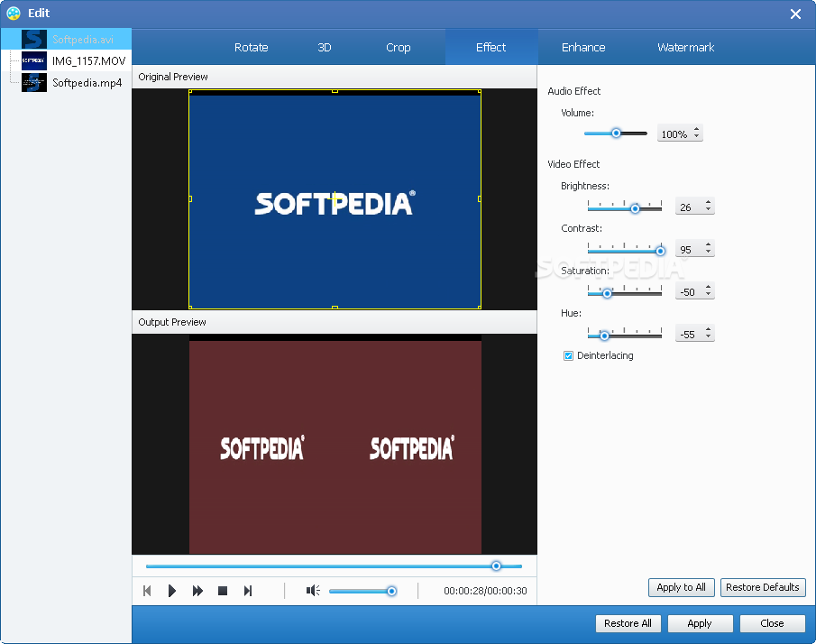Screen dimensions: 816x644
Task: Click the Close button at bottom
Action: click(x=772, y=623)
